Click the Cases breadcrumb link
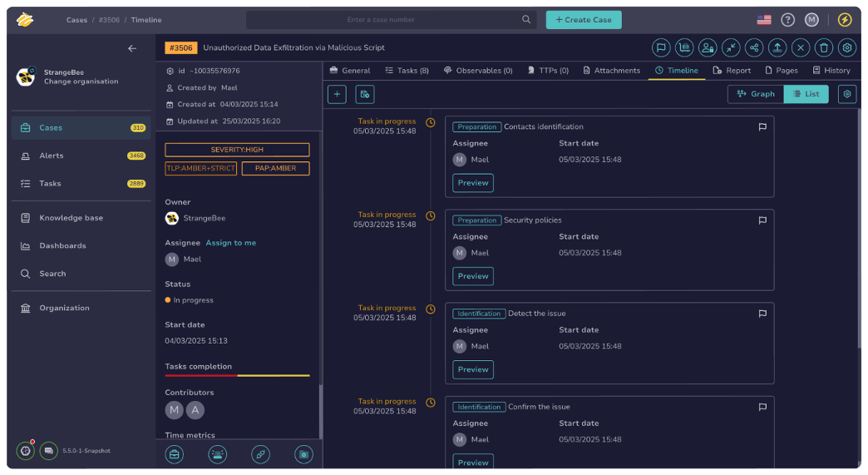The image size is (868, 475). (x=77, y=20)
